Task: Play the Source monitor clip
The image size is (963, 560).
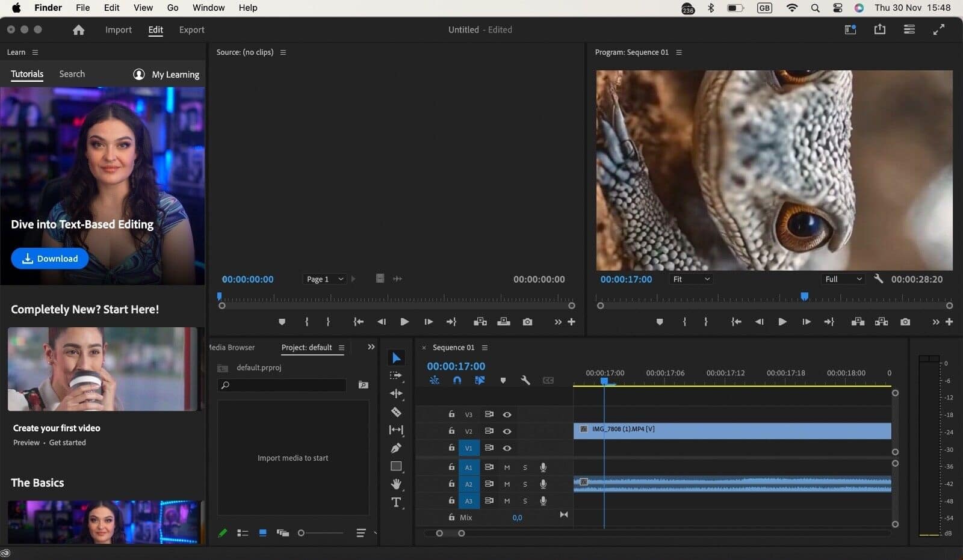Action: 404,322
